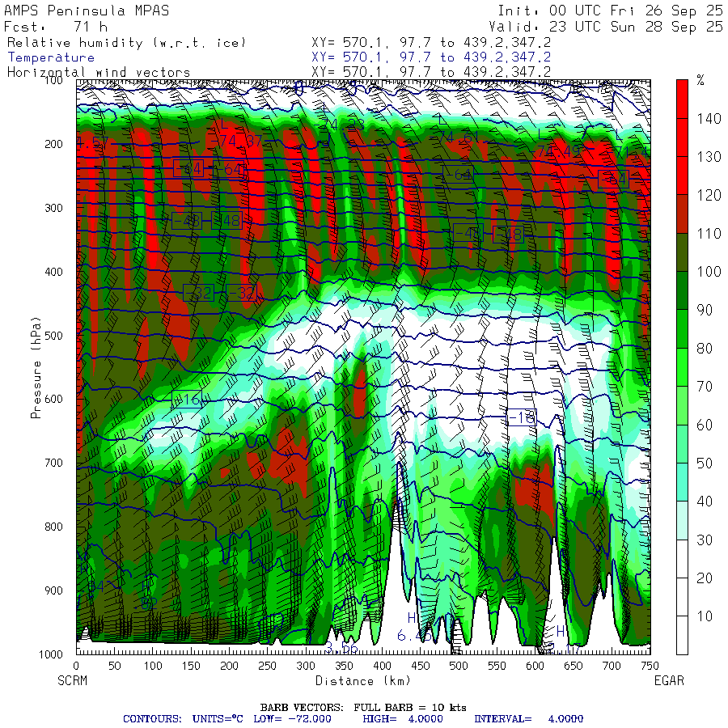Click the '%' unit label above the color bar
Image resolution: width=728 pixels, height=728 pixels.
tap(700, 80)
